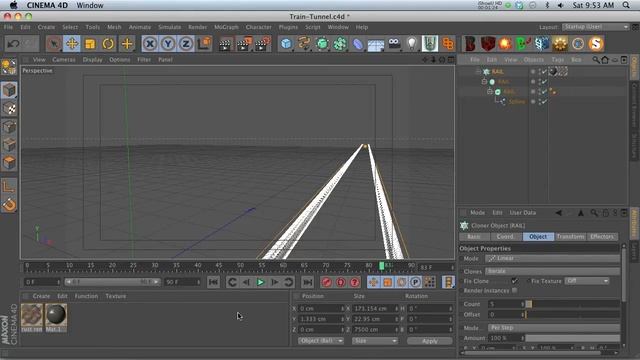Open the Plugins menu
Viewport: 640px width, 360px height.
[x=288, y=27]
